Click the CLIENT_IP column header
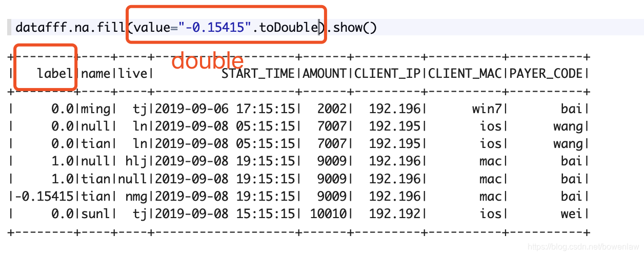Screen dimensions: 644x256 point(388,74)
